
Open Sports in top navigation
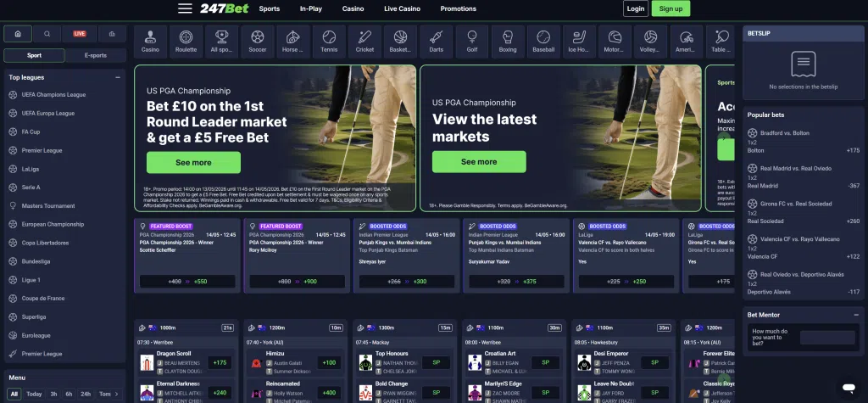click(x=270, y=8)
